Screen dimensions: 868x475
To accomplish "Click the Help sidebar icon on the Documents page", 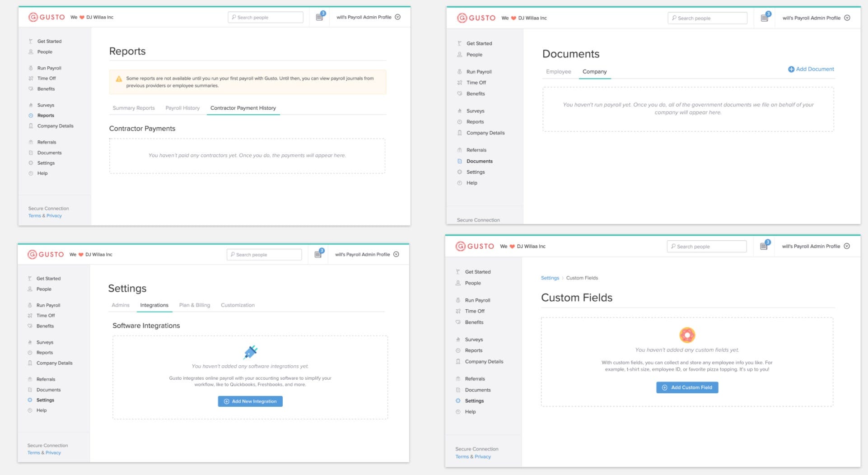I will click(x=460, y=183).
